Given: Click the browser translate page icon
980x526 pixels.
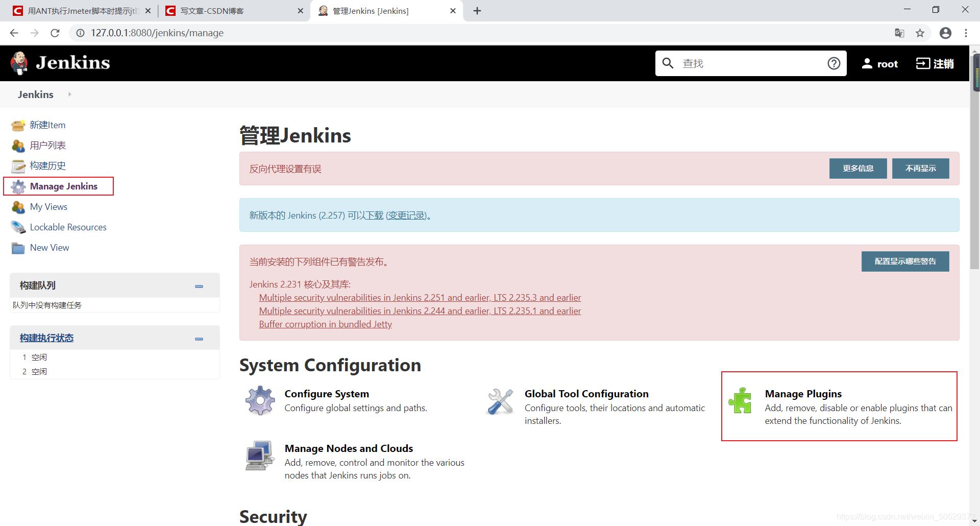Looking at the screenshot, I should pyautogui.click(x=899, y=33).
